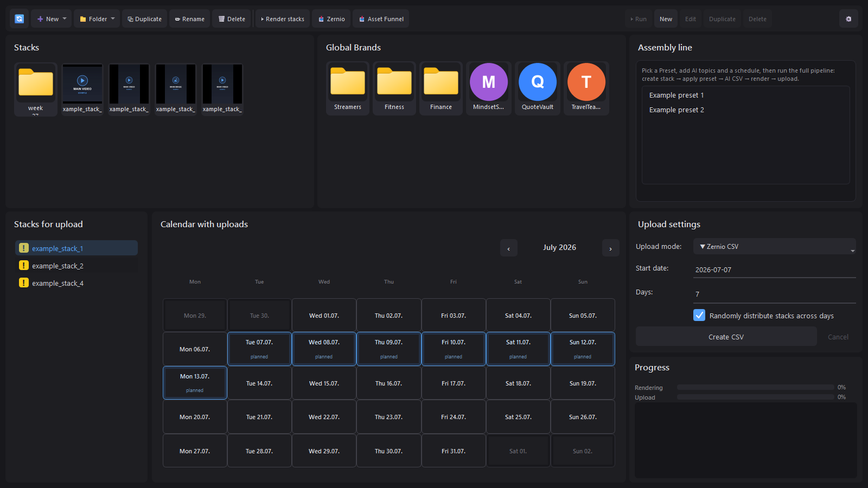Open Zernio from the toolbar

(x=331, y=19)
